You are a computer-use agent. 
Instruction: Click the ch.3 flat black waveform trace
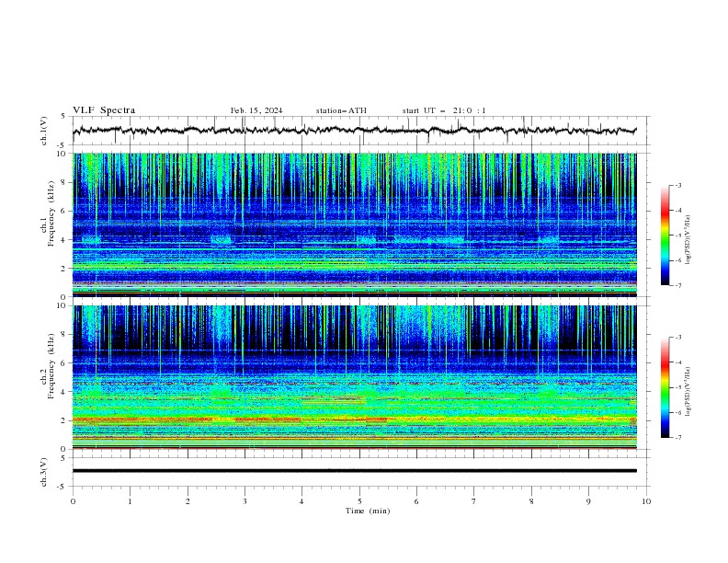[354, 471]
